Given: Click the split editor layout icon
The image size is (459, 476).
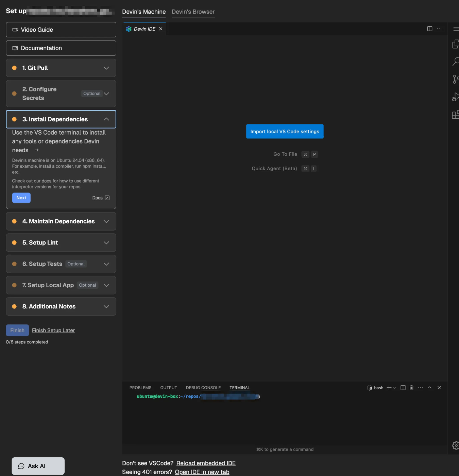Looking at the screenshot, I should click(x=430, y=29).
